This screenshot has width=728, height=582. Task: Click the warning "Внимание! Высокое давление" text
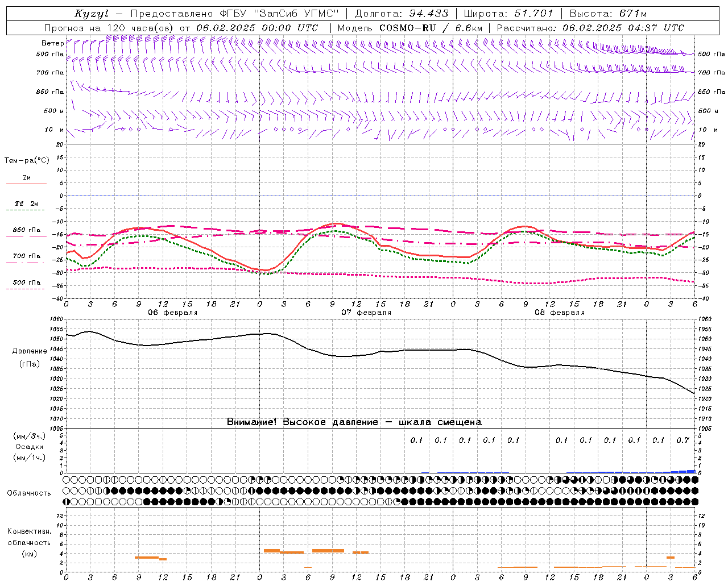tap(303, 422)
